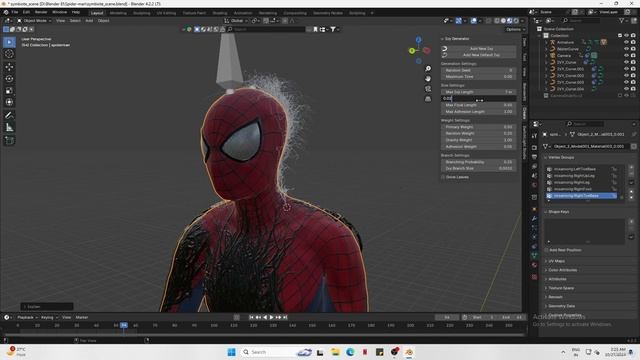Hide IVY_Curve in viewport via eye icon
The image size is (640, 360).
[x=626, y=62]
